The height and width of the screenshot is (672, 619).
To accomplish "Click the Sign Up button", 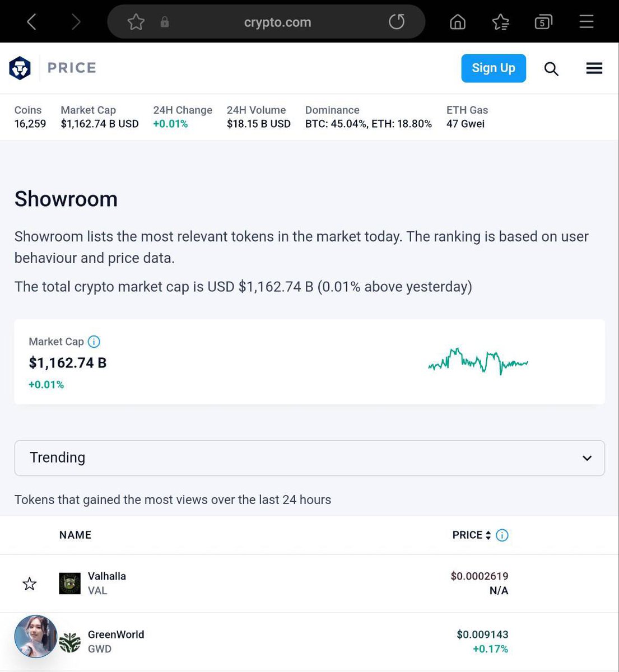I will point(494,68).
